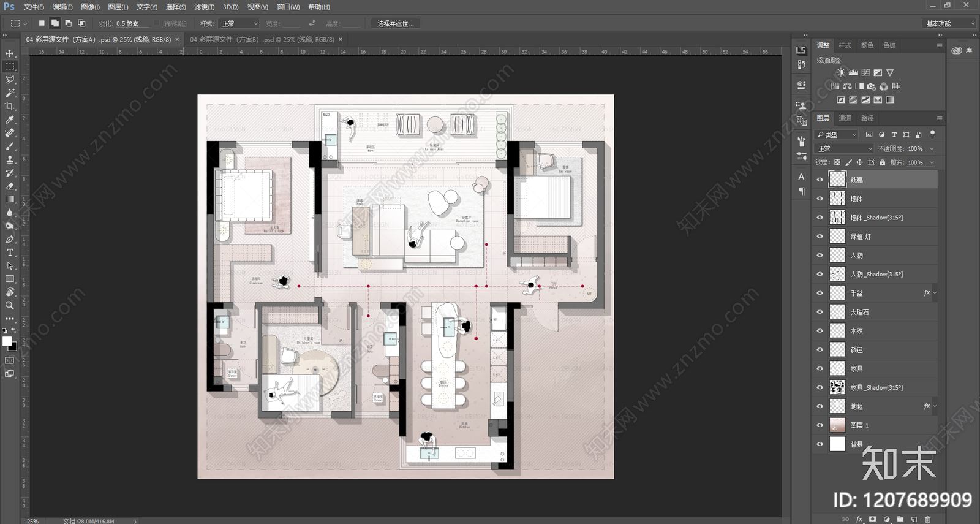
Task: Select the 图层 1 layer thumbnail
Action: coord(837,425)
